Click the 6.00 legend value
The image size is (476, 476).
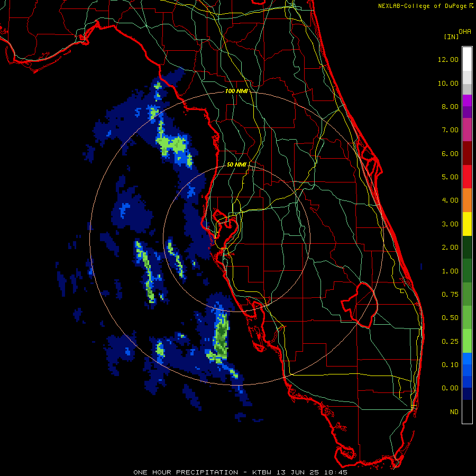pos(450,153)
